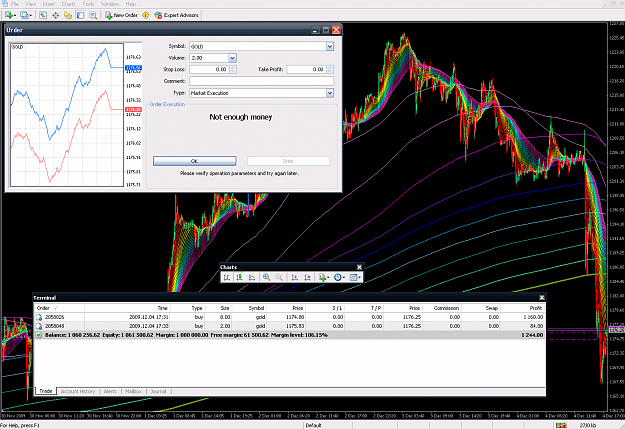Click the Zoom In icon in Charts toolbar
Screen dimensions: 625x429
click(266, 277)
